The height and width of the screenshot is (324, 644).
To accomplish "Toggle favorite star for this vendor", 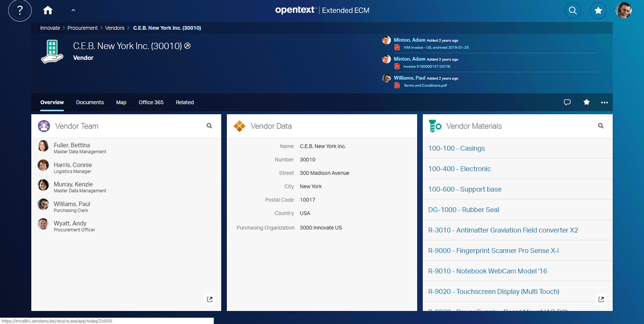I will pos(587,102).
